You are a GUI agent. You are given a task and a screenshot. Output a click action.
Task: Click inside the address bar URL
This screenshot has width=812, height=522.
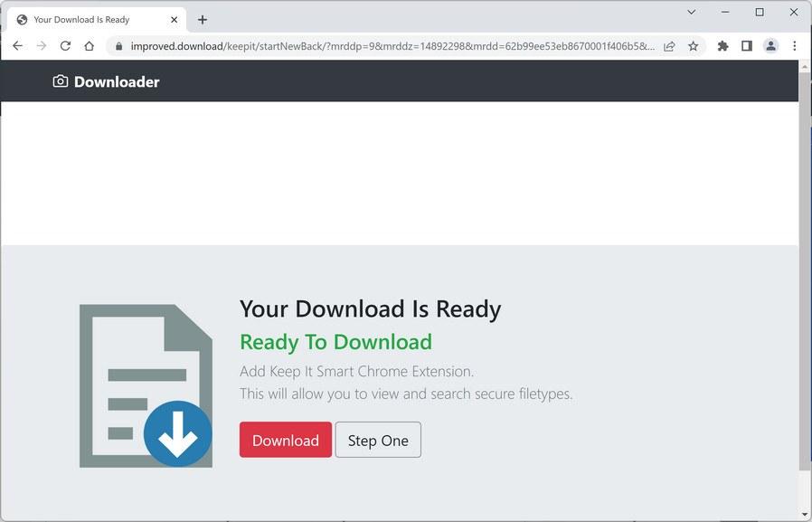point(362,45)
